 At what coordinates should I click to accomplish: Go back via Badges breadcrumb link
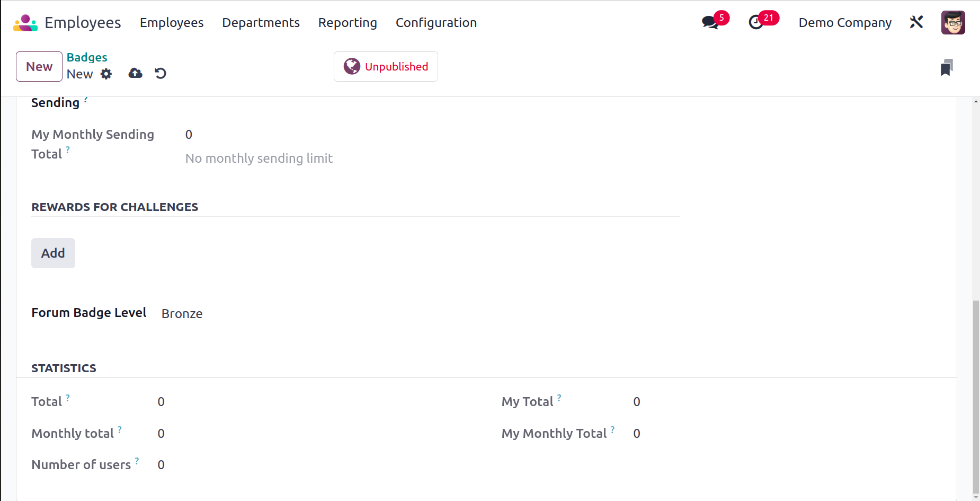[x=87, y=57]
